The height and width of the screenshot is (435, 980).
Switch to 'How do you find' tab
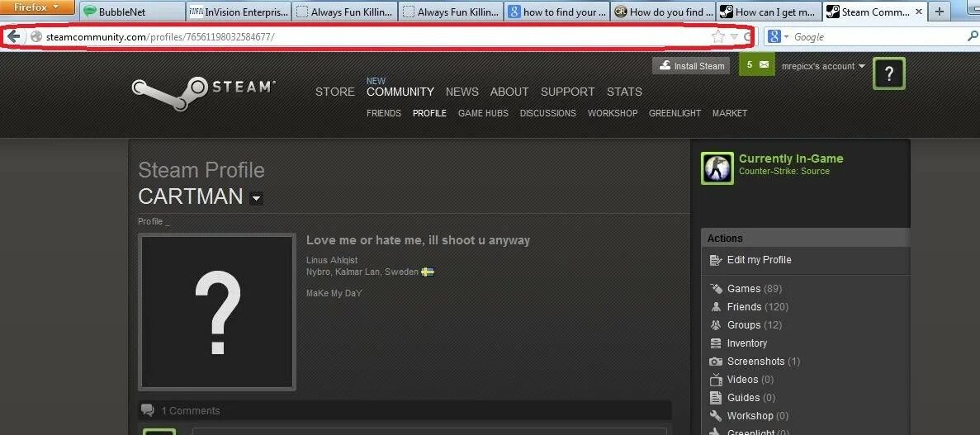click(x=663, y=12)
